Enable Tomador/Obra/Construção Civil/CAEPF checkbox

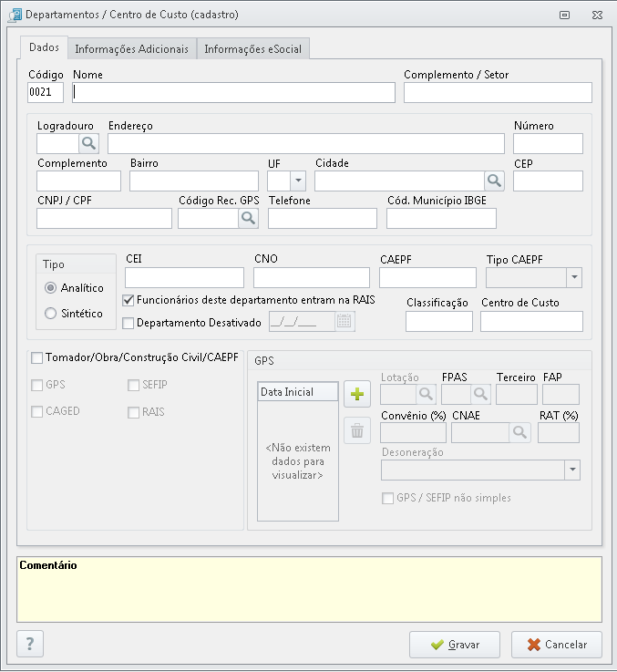click(x=37, y=357)
